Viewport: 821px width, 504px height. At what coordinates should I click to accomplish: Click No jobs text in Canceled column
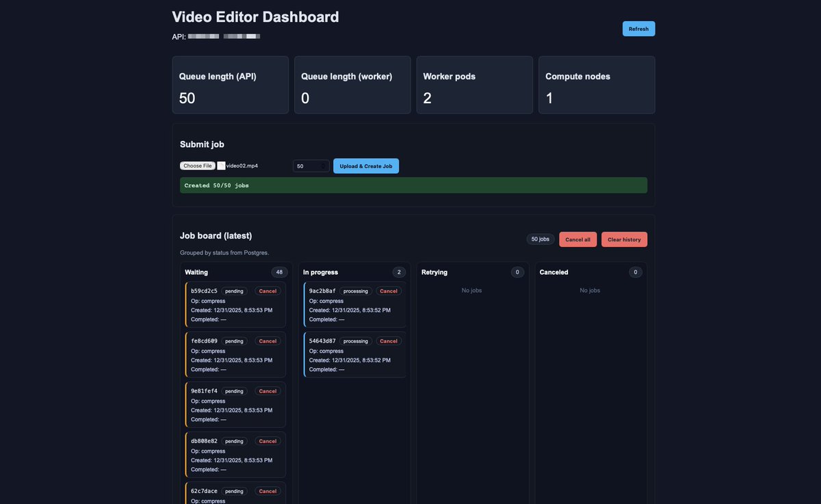pyautogui.click(x=590, y=290)
